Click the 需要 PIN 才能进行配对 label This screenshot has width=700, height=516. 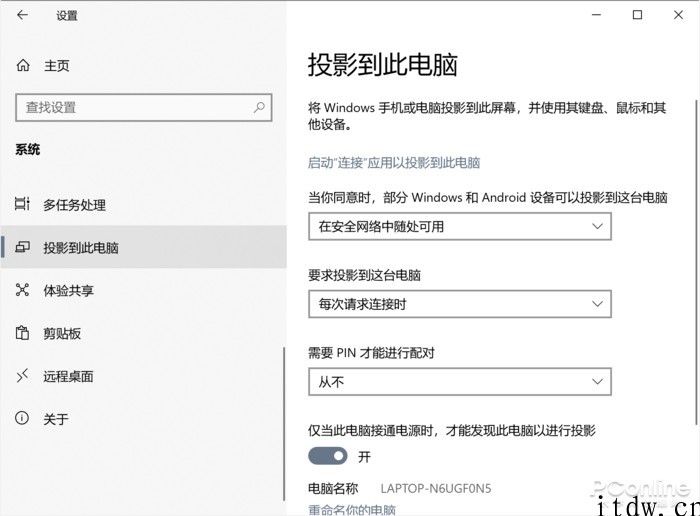(x=371, y=353)
